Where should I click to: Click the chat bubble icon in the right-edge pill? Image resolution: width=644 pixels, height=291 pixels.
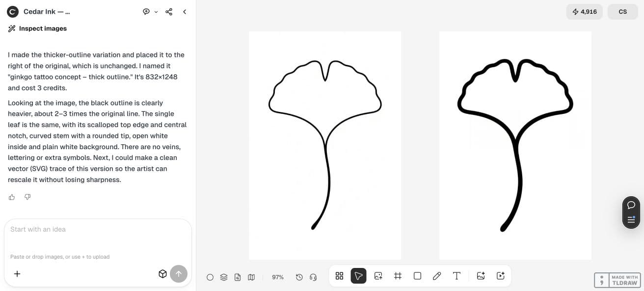tap(631, 205)
